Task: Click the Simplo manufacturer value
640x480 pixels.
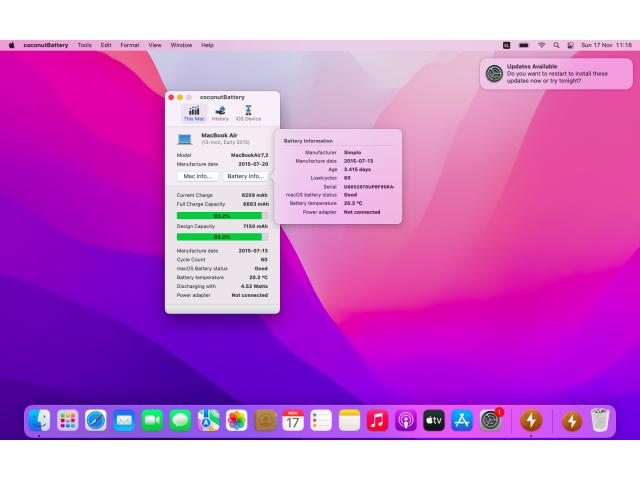Action: pos(352,152)
